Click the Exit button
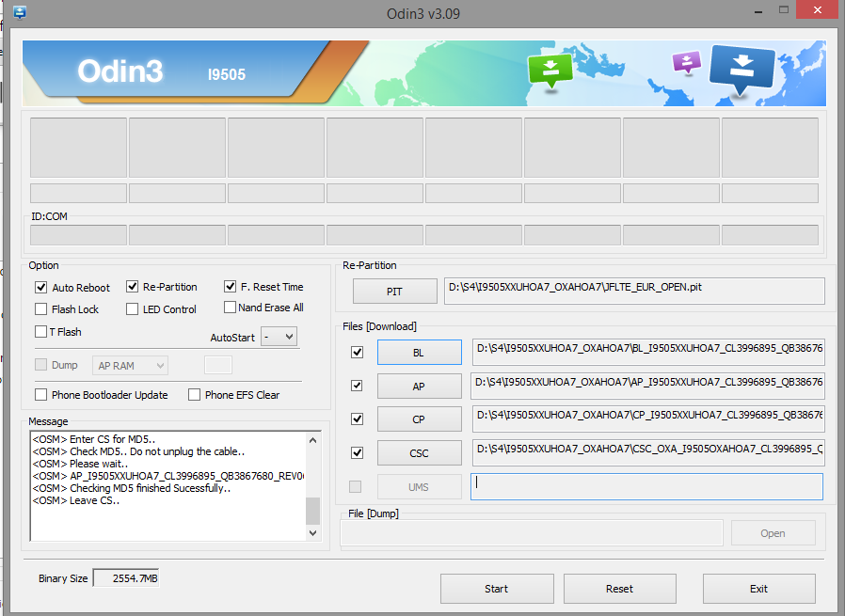Viewport: 845px width, 616px height. tap(758, 589)
